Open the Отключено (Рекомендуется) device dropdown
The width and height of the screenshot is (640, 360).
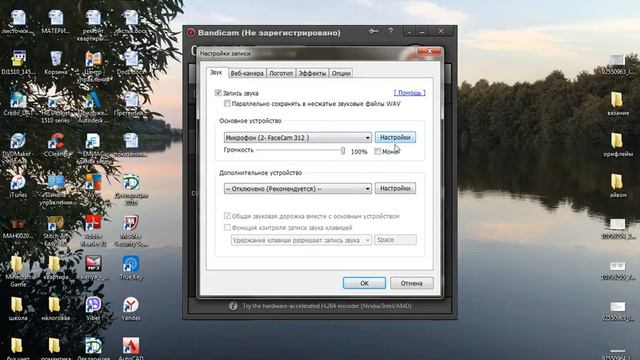click(298, 189)
